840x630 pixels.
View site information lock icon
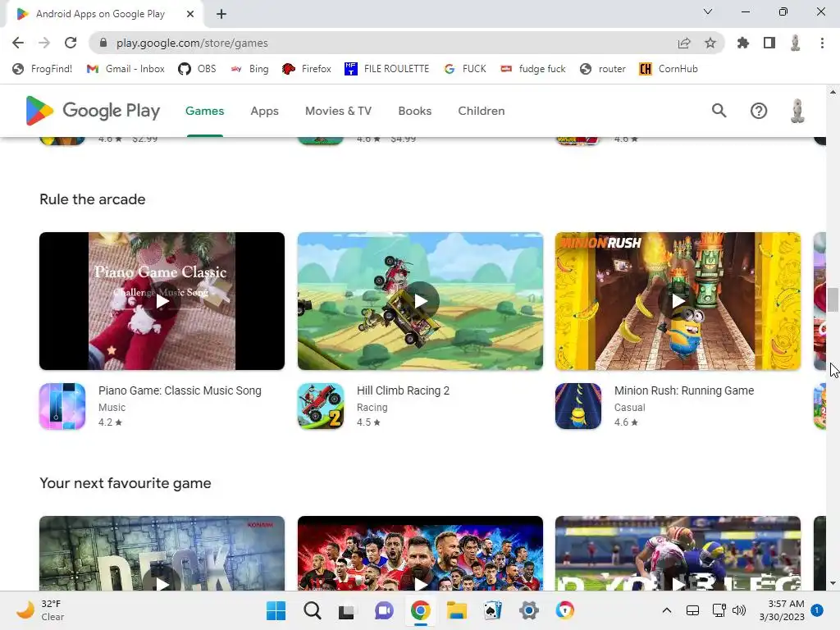(x=103, y=43)
